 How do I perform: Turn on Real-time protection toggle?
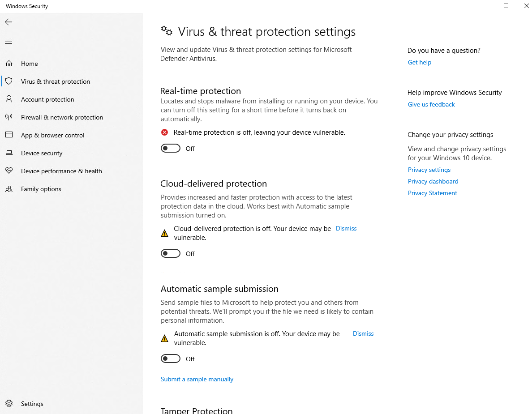tap(171, 149)
